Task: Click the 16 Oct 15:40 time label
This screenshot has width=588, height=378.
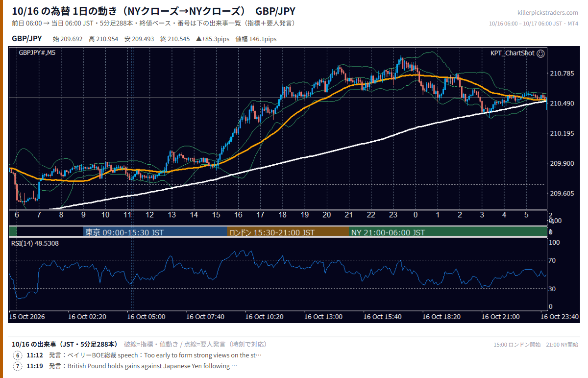Action: click(x=383, y=317)
